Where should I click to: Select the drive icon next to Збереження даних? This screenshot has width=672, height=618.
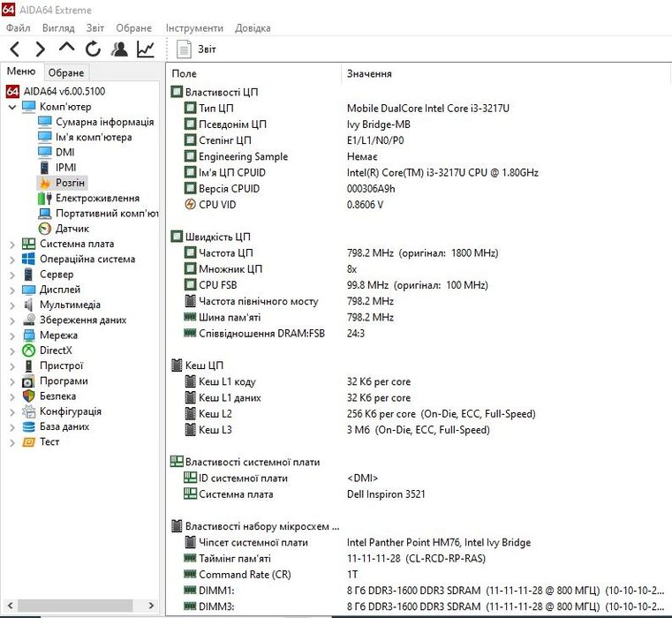tap(29, 320)
